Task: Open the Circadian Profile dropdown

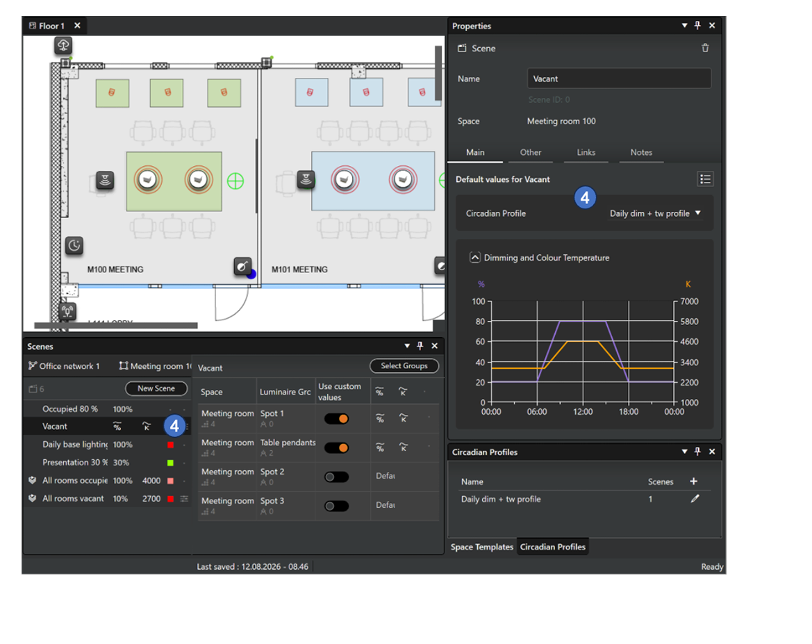Action: [655, 213]
